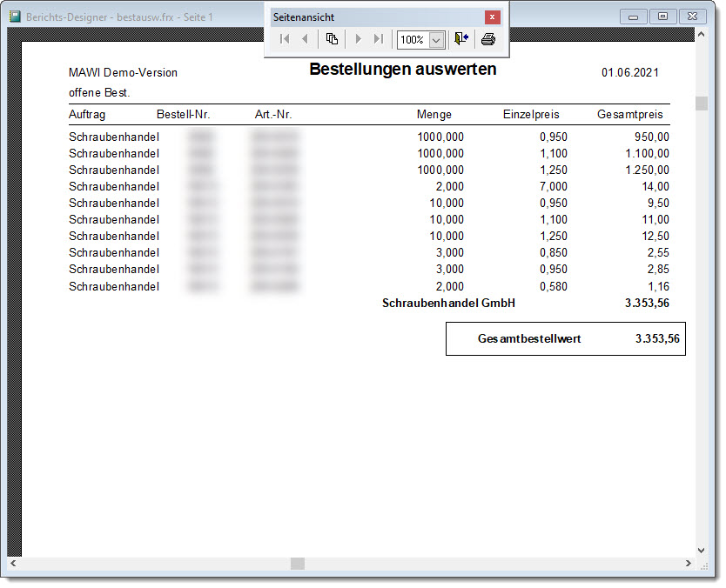This screenshot has height=588, width=726.
Task: Close the Seitenansicht toolbar
Action: point(493,17)
